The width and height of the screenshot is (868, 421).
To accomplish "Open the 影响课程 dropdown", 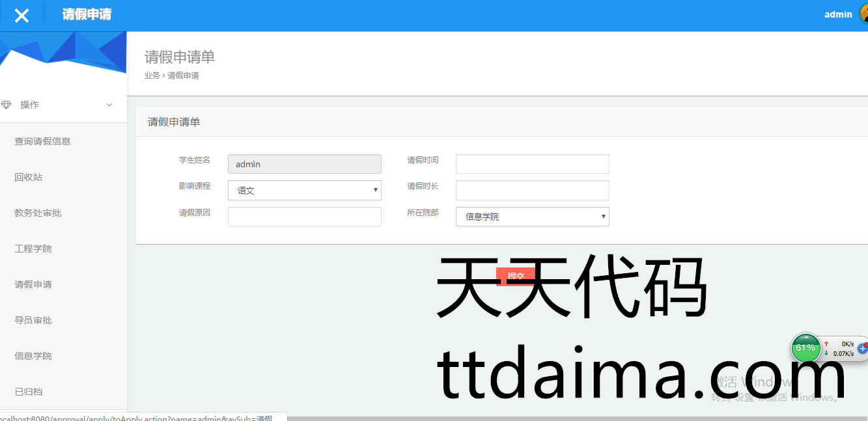I will coord(304,191).
